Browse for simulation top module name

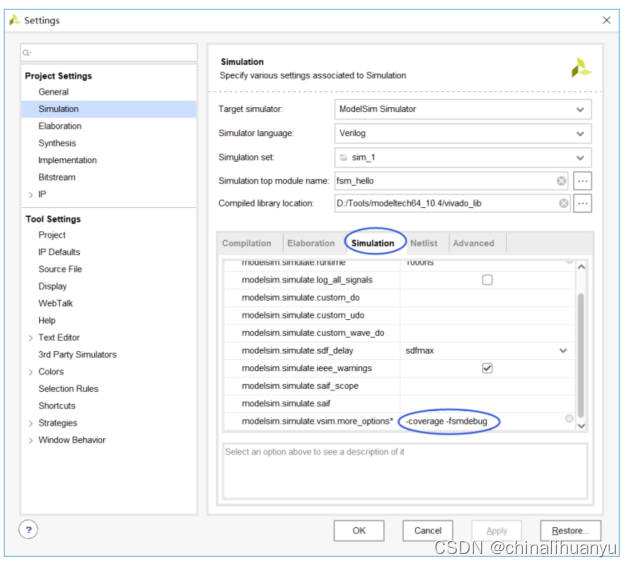coord(582,181)
